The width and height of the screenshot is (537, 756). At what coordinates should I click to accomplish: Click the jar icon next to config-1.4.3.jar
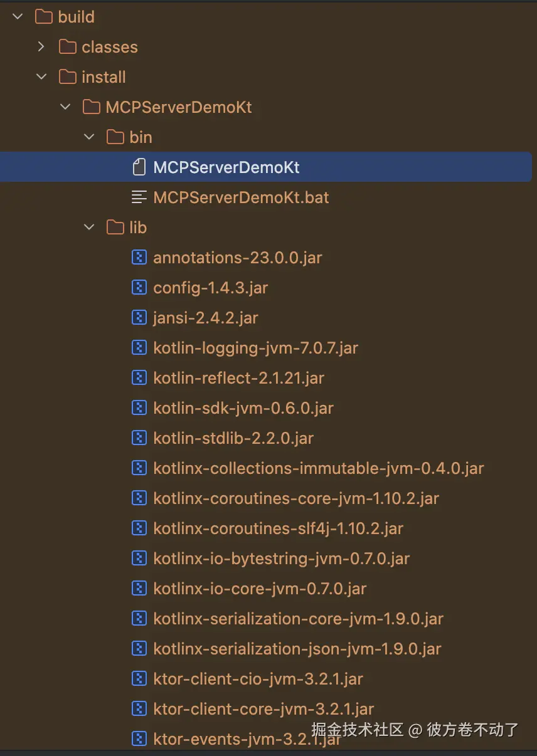coord(139,288)
